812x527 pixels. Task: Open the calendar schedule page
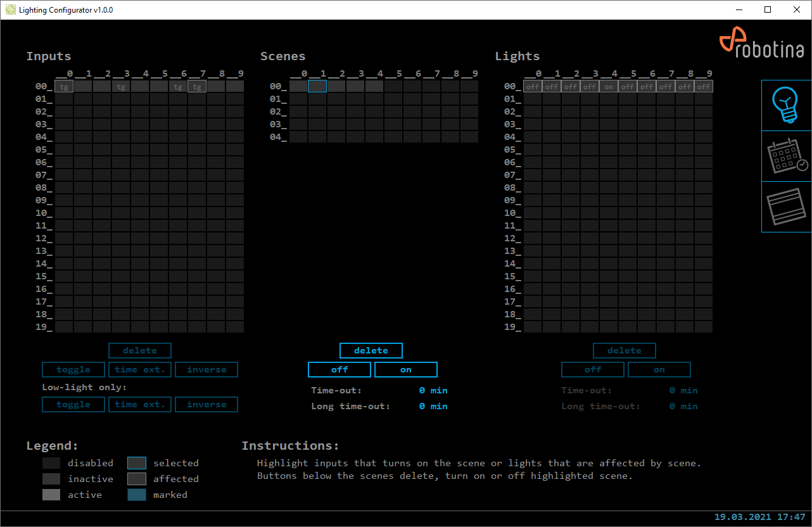pos(786,156)
